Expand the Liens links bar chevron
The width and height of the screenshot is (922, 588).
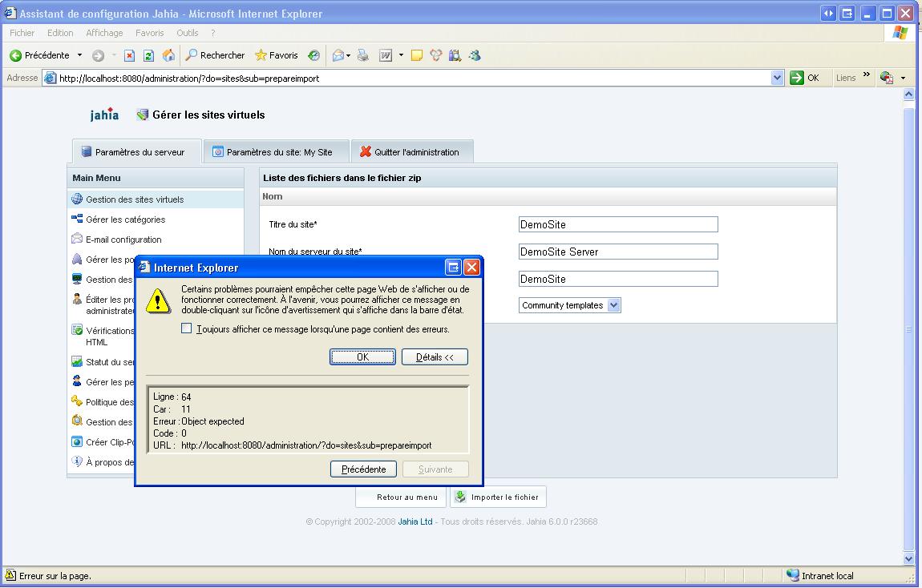[x=866, y=75]
